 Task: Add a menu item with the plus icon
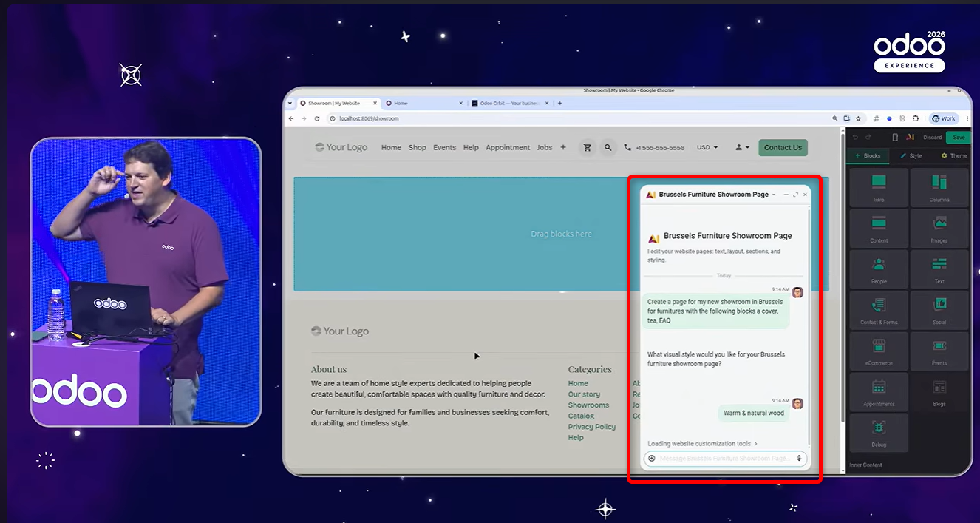pos(563,148)
